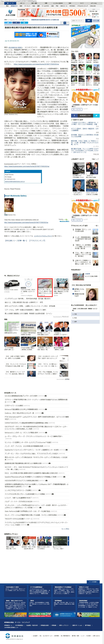Open the 特集トップ link in archive section

[x=95, y=159]
